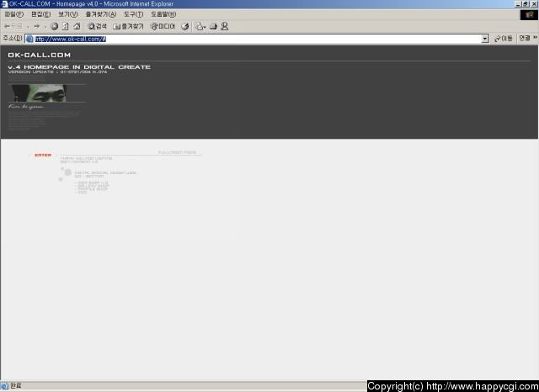Open the 도구(T) menu
This screenshot has height=392, width=539.
pos(133,14)
